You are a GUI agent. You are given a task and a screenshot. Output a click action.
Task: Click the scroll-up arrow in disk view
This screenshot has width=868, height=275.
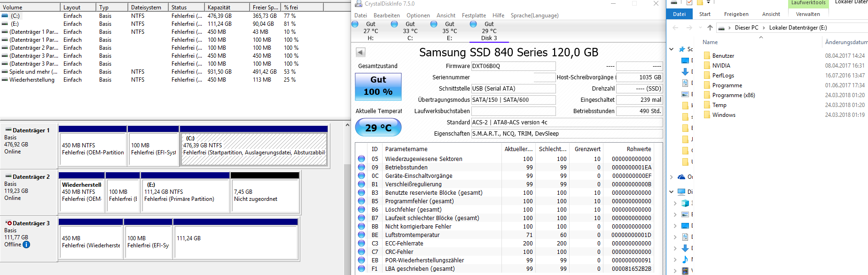tap(347, 125)
